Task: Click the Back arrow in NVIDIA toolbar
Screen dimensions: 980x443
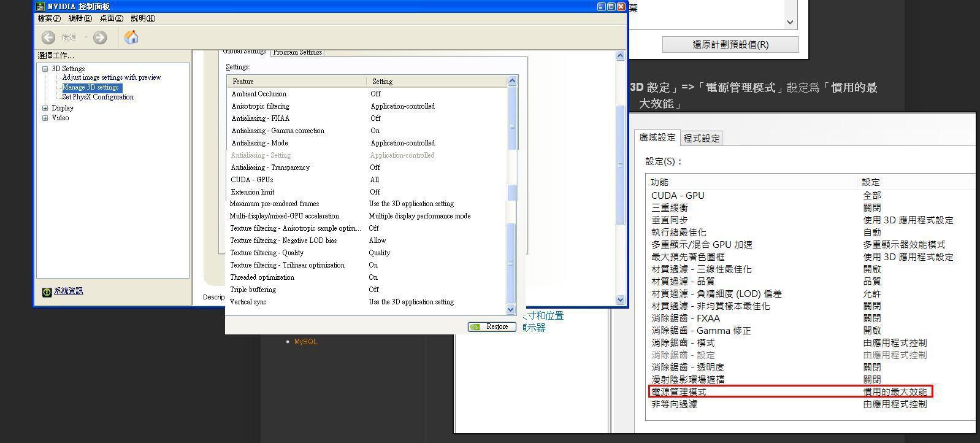Action: (x=48, y=37)
